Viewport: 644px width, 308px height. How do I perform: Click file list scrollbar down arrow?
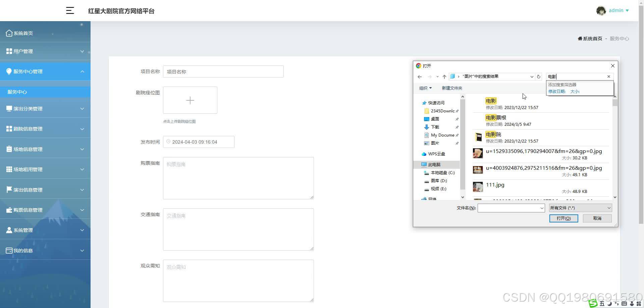coord(615,197)
